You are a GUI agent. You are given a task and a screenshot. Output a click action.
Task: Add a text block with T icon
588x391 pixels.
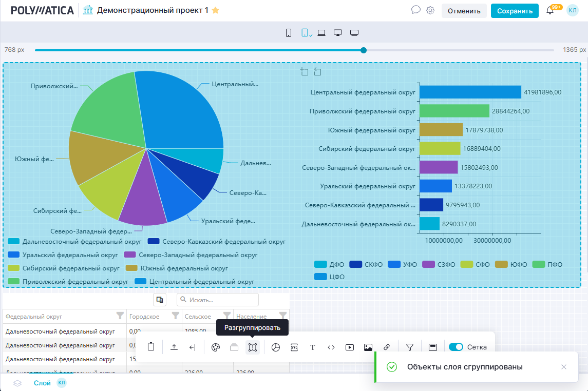pos(313,347)
